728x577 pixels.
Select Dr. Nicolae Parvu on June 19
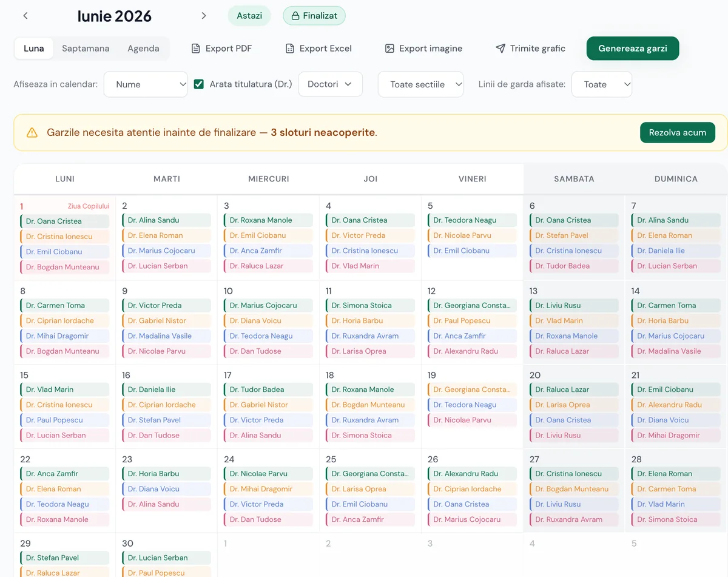(472, 420)
